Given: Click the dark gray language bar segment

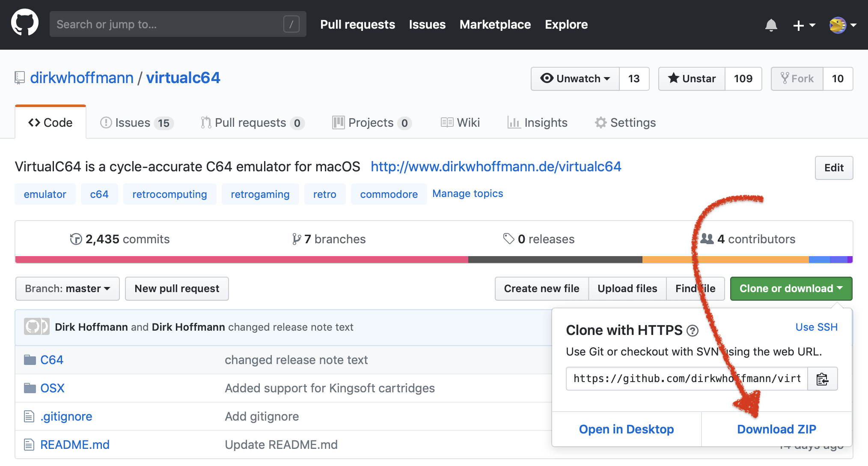Looking at the screenshot, I should coord(555,260).
